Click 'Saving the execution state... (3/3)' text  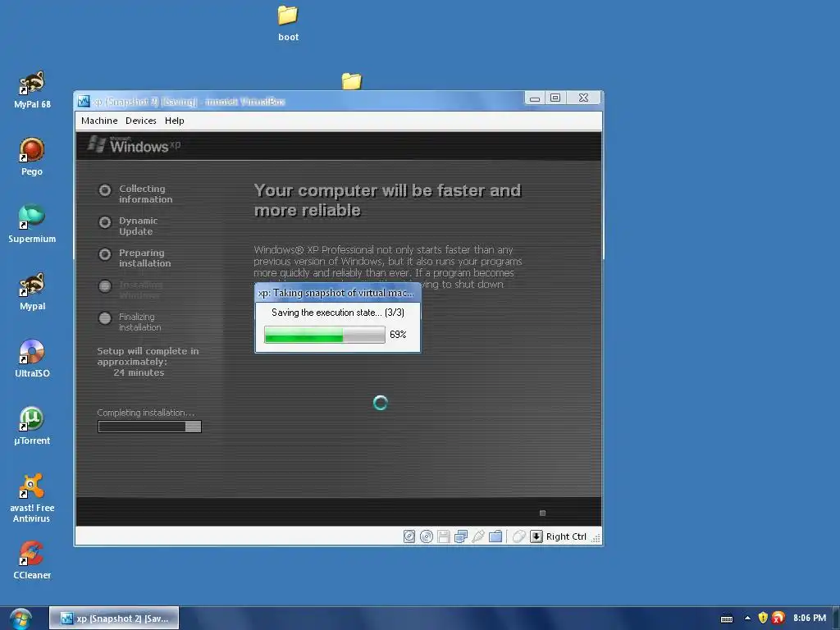[x=338, y=313]
